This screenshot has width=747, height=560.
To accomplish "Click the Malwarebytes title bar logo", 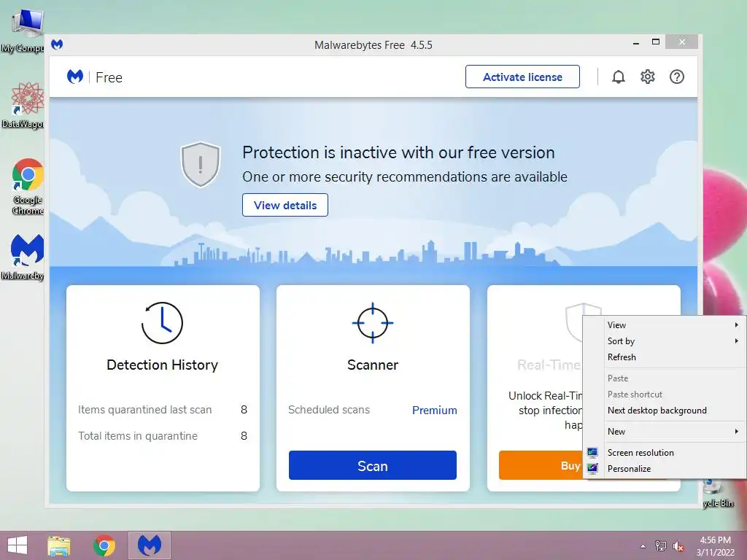I will [x=57, y=44].
